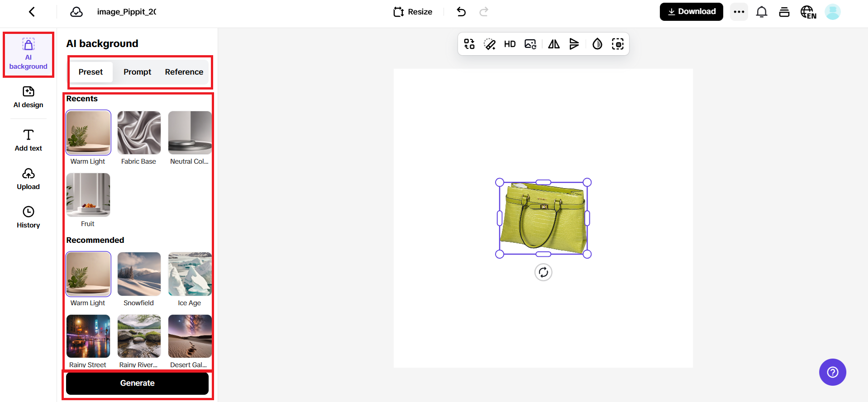Click the rotate handle below the handbag
The image size is (868, 402).
click(544, 272)
